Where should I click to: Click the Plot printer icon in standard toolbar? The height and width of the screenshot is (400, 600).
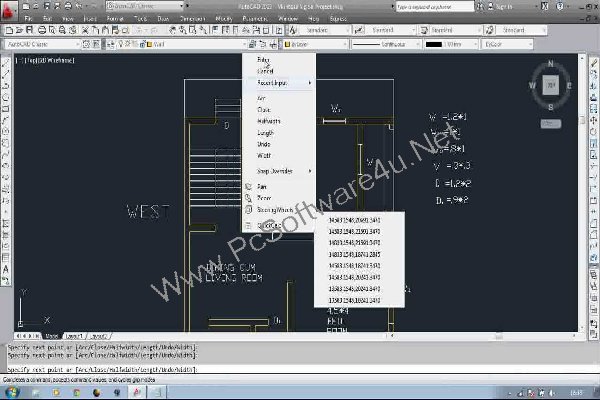42,30
